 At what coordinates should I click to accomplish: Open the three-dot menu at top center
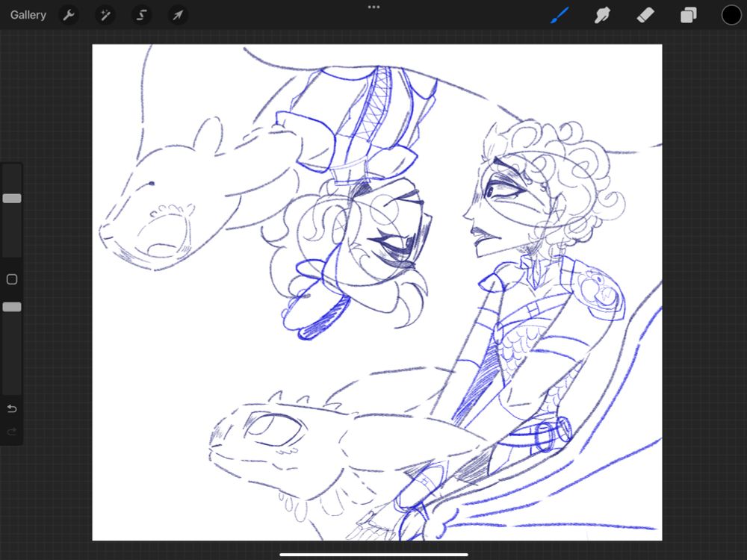click(x=374, y=7)
